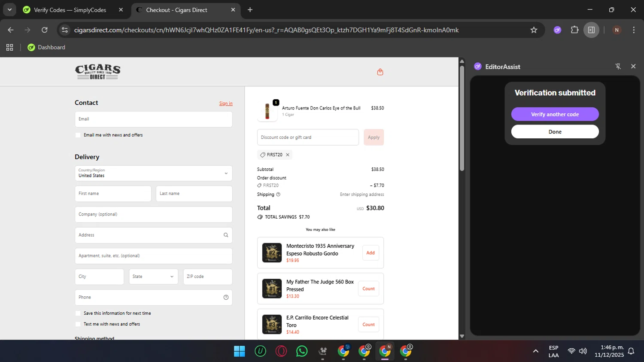This screenshot has height=362, width=644.
Task: Close the EditorAssist panel
Action: [x=633, y=66]
